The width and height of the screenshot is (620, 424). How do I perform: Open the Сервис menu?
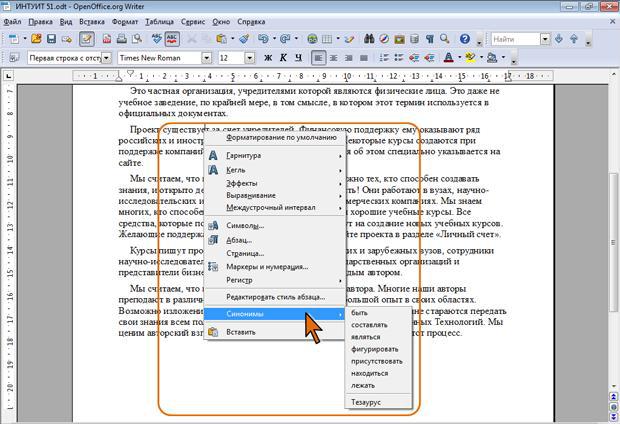click(193, 22)
